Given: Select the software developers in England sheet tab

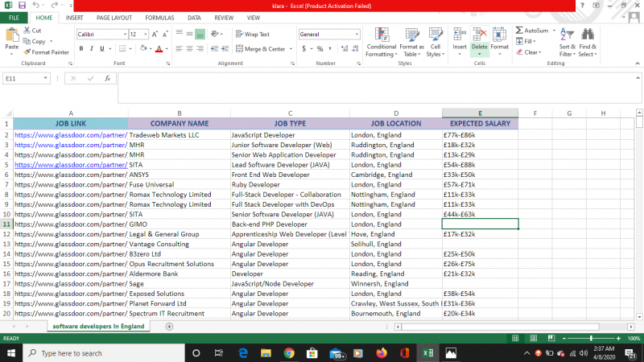Looking at the screenshot, I should (98, 327).
